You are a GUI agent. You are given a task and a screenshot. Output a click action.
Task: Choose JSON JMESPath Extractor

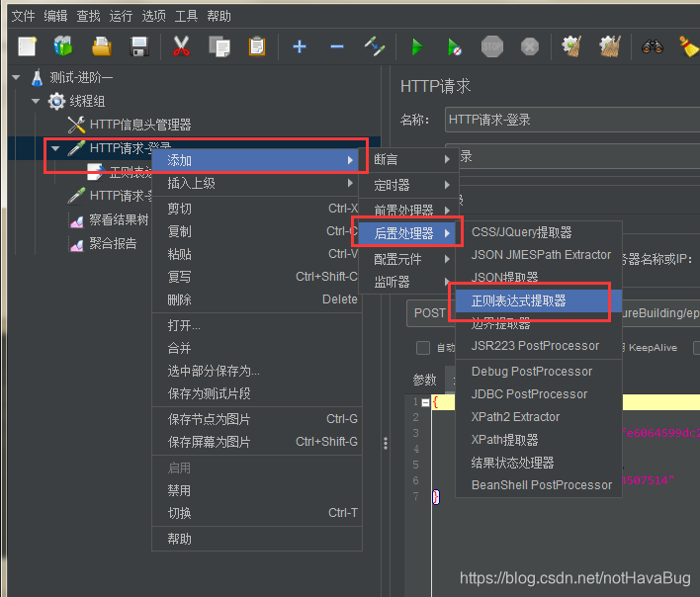coord(539,255)
